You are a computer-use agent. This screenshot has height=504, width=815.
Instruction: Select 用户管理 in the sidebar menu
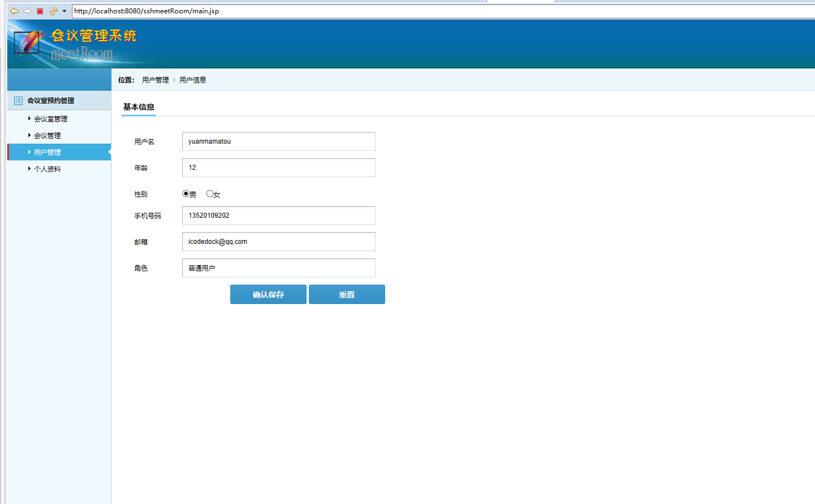coord(48,151)
